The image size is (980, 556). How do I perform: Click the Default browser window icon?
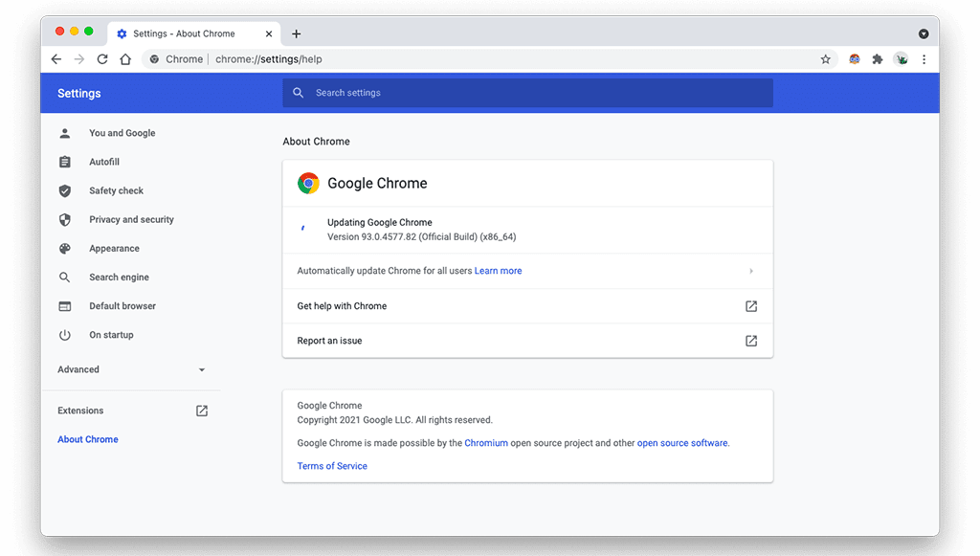pos(65,306)
